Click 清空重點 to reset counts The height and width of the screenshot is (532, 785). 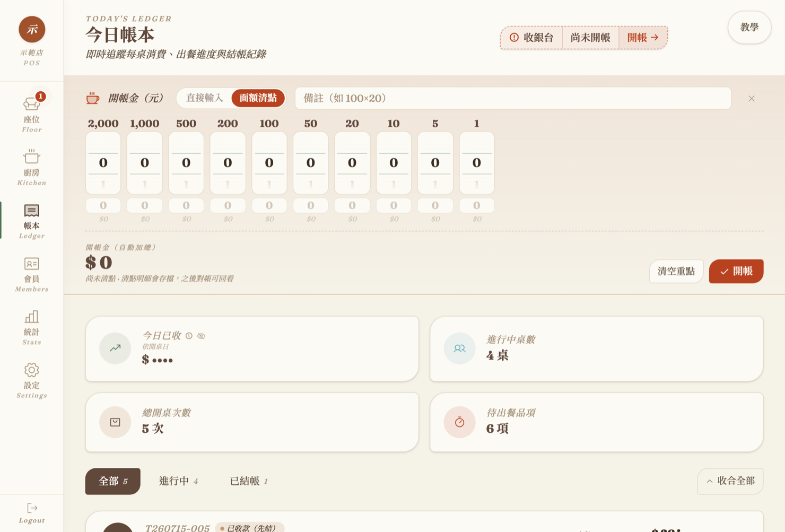(676, 271)
